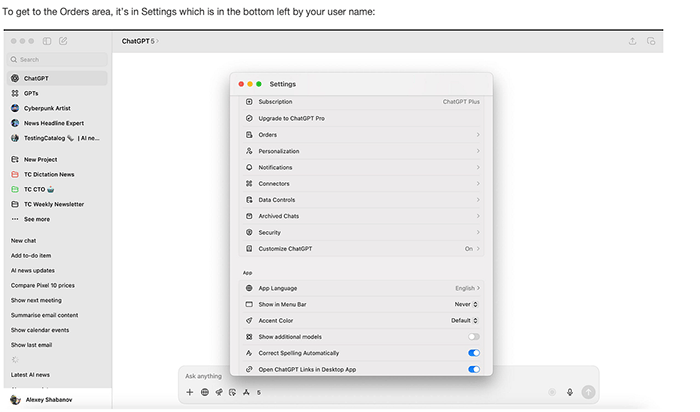Click the Connectors icon in Settings

tap(249, 183)
